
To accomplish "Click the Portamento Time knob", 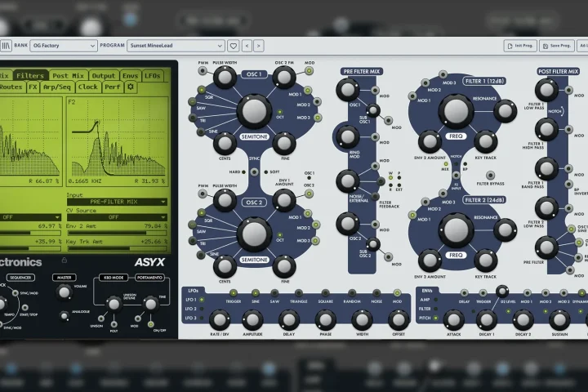I will pyautogui.click(x=151, y=305).
